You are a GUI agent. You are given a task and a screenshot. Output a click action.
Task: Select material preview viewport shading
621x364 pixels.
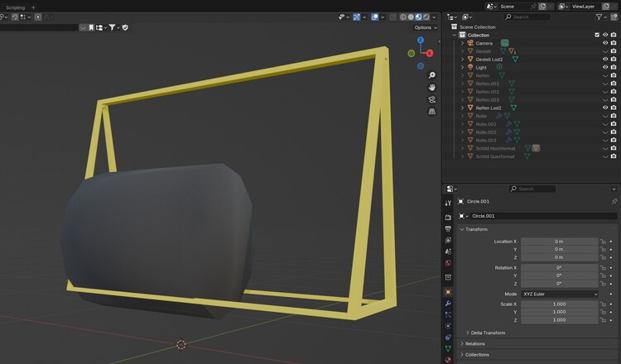coord(419,17)
